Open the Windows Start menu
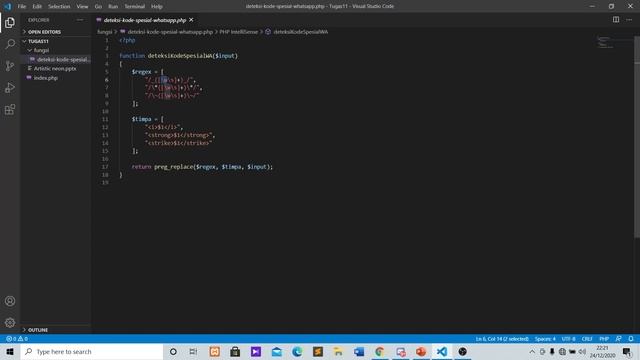This screenshot has width=640, height=360. tap(10, 351)
